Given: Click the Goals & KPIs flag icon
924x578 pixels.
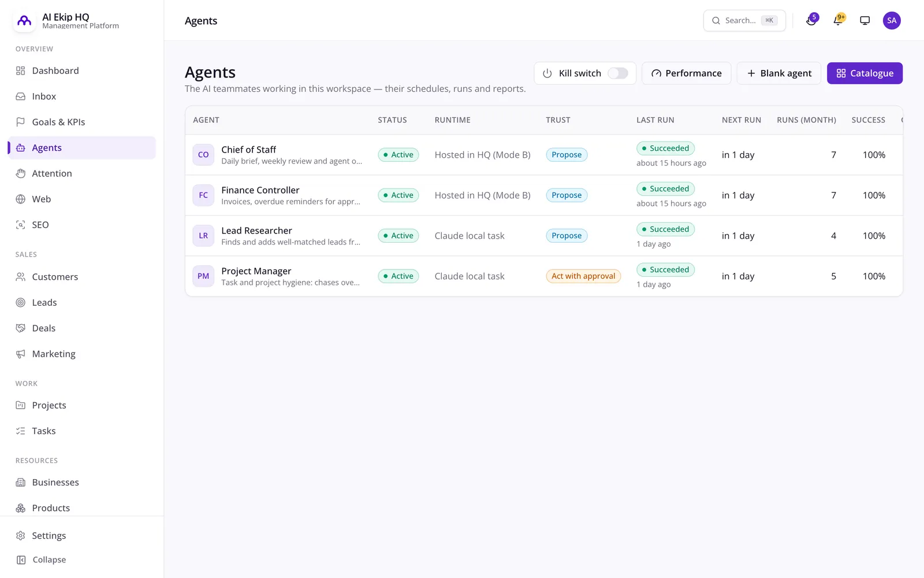Looking at the screenshot, I should [21, 122].
